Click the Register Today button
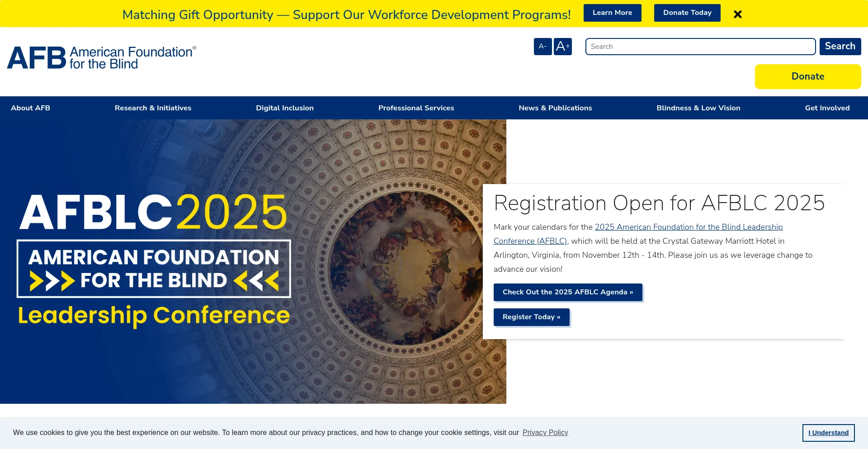The height and width of the screenshot is (449, 868). [x=531, y=317]
